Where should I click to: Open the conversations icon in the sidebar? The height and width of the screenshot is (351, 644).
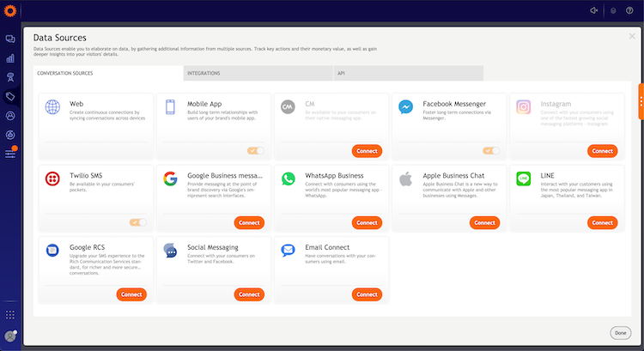pyautogui.click(x=10, y=39)
